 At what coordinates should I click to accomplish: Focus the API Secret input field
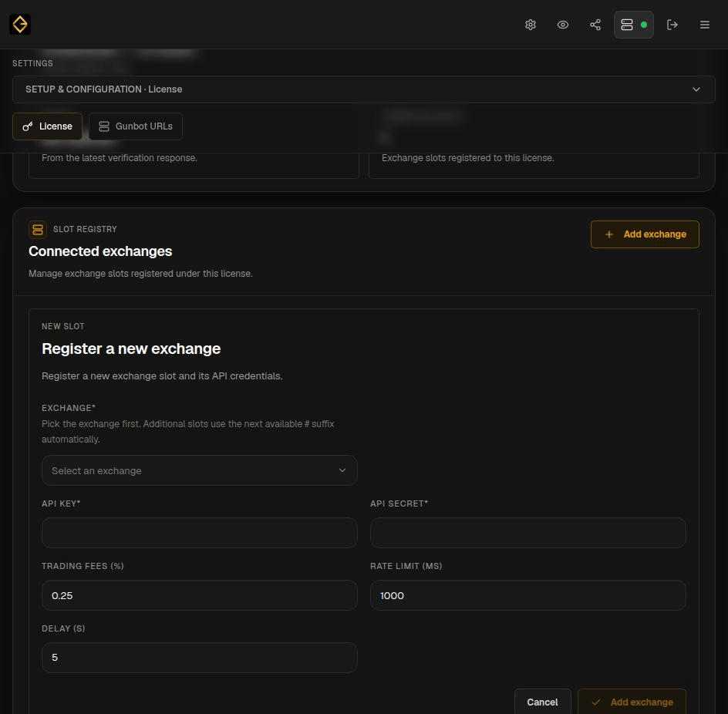(x=528, y=533)
